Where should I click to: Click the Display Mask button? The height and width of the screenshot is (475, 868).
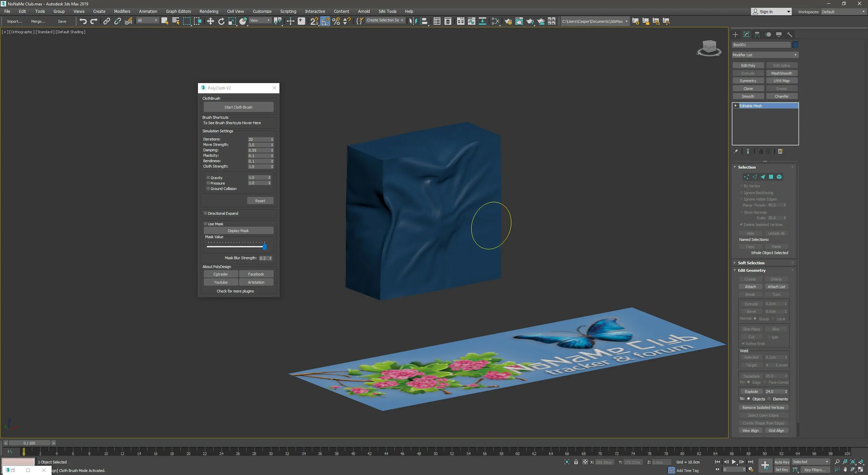[238, 230]
